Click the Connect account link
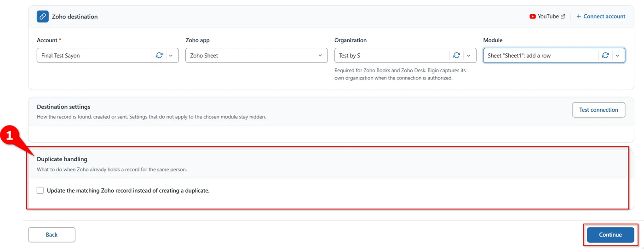 601,17
